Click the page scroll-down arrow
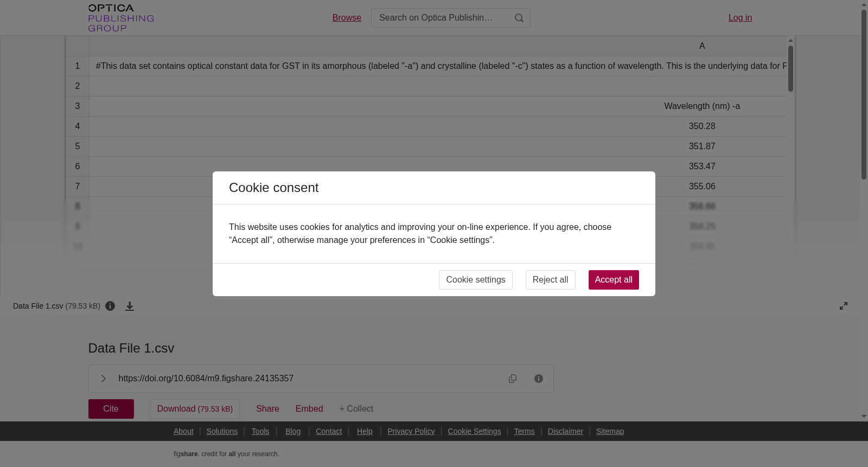Image resolution: width=868 pixels, height=467 pixels. pos(864,417)
